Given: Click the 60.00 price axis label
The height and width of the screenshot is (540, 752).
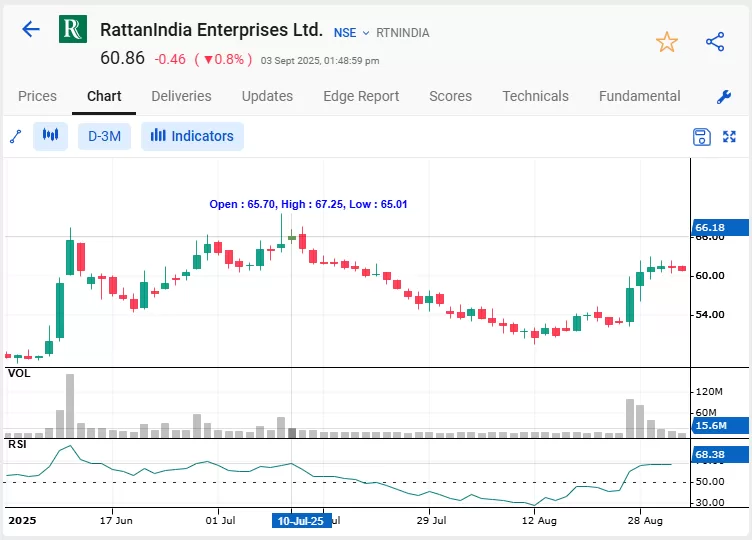Looking at the screenshot, I should point(710,276).
